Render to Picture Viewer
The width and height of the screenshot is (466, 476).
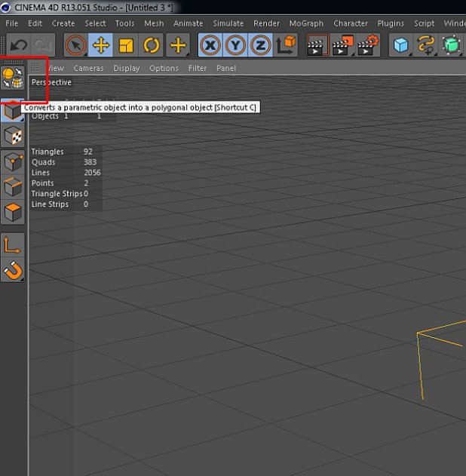[342, 45]
